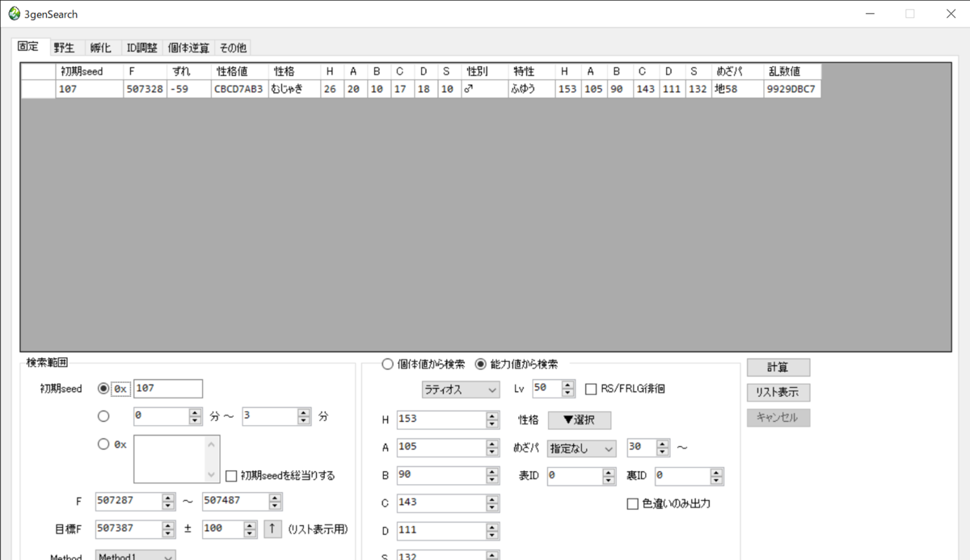Image resolution: width=970 pixels, height=560 pixels.
Task: Click the リスト表示 button
Action: pyautogui.click(x=778, y=393)
